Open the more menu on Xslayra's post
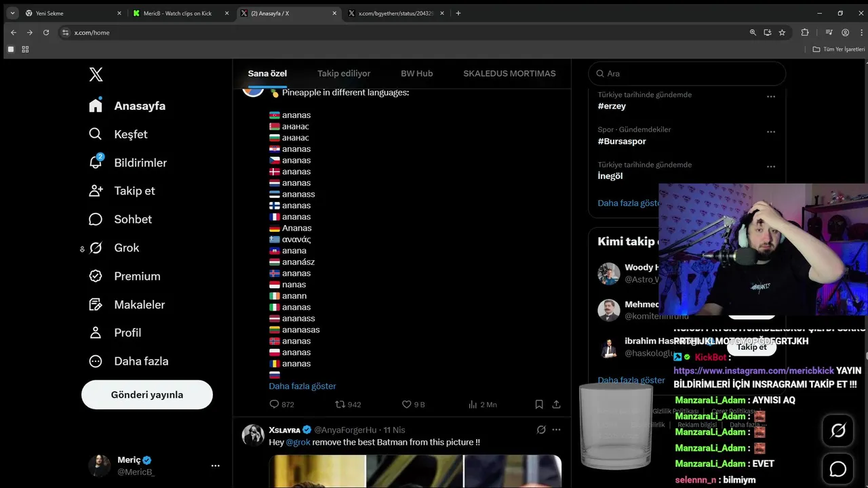This screenshot has height=488, width=868. (557, 430)
